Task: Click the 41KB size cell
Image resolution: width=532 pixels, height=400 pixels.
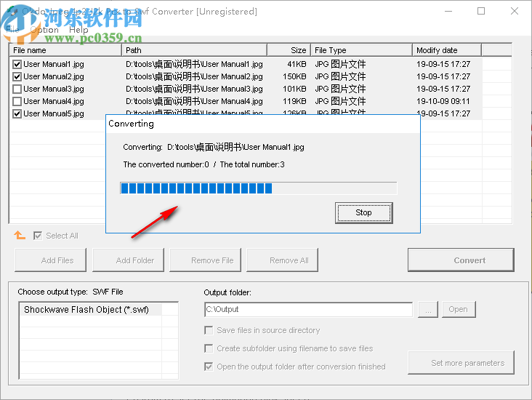Action: pyautogui.click(x=297, y=64)
